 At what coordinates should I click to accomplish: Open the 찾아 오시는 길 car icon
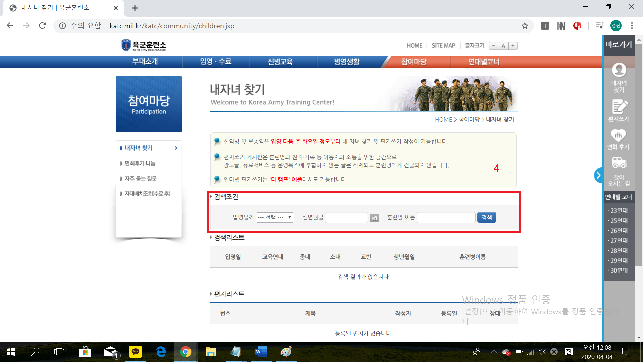[619, 163]
